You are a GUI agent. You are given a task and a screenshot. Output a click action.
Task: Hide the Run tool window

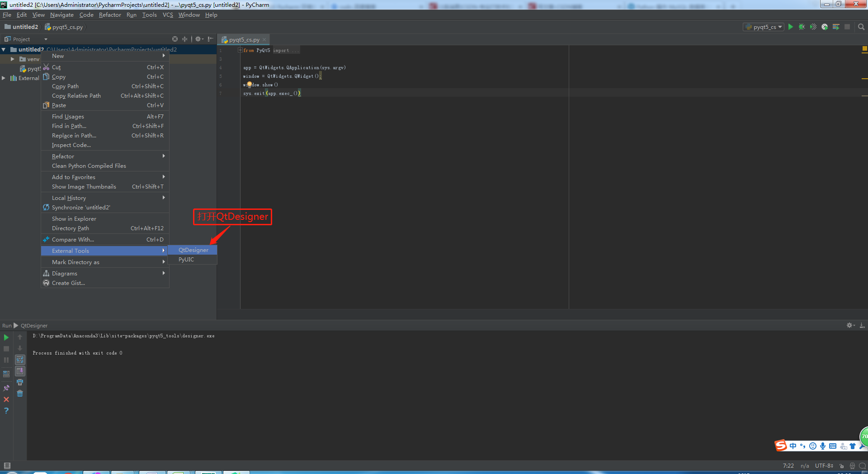(862, 326)
